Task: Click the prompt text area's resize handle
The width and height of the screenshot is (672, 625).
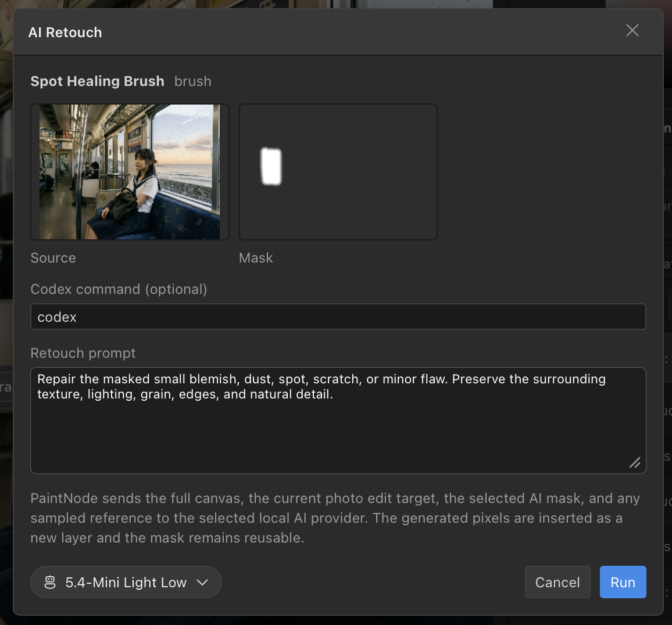Action: point(635,462)
